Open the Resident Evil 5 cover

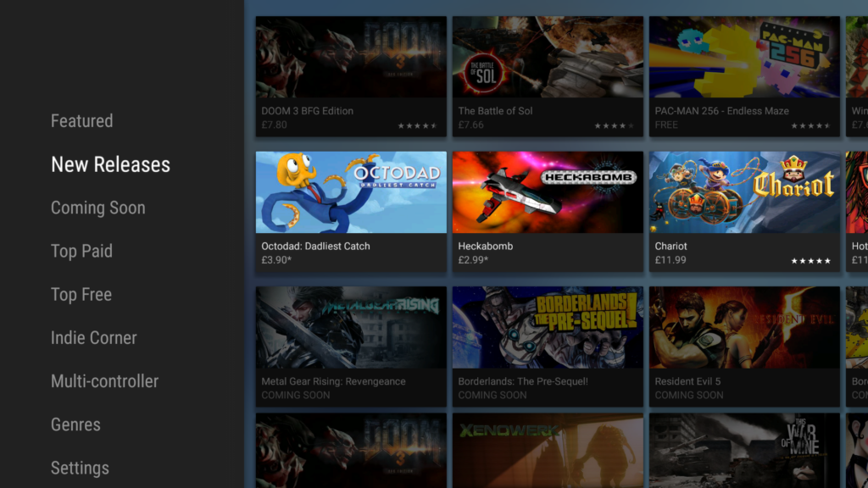(744, 328)
